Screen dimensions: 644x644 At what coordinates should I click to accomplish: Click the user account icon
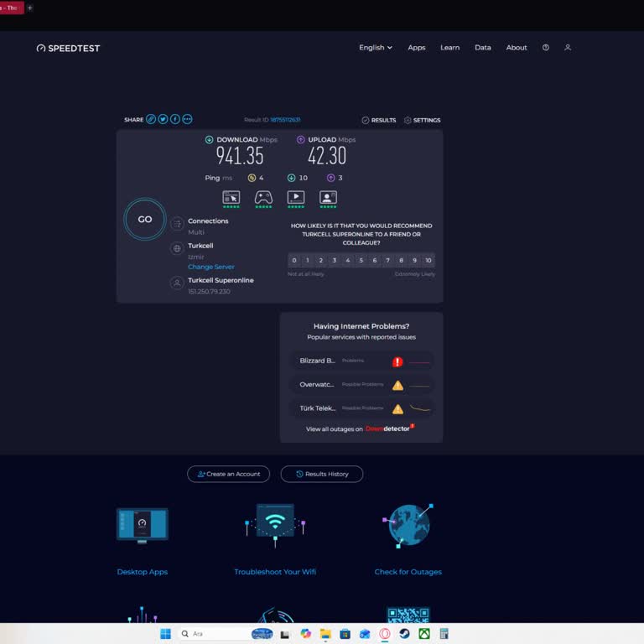pos(568,48)
